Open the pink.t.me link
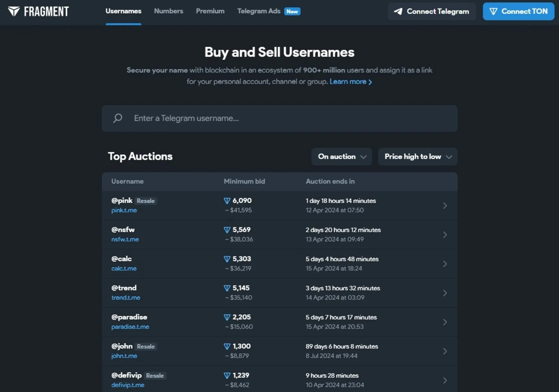This screenshot has height=392, width=559. click(x=124, y=210)
